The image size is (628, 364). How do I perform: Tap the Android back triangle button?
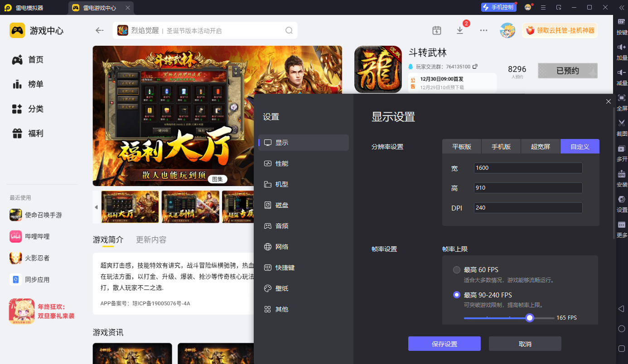click(622, 309)
